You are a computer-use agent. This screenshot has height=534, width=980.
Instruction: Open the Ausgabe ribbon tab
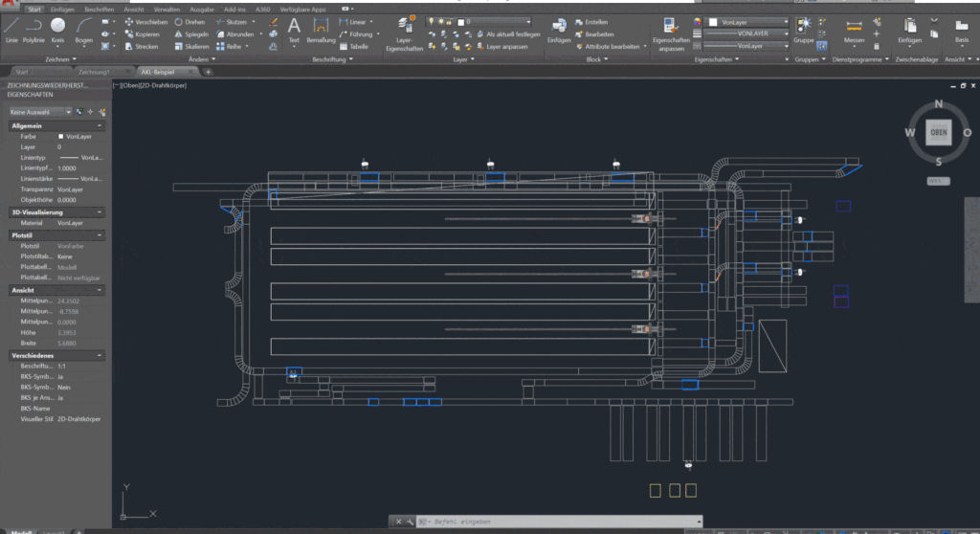click(201, 10)
